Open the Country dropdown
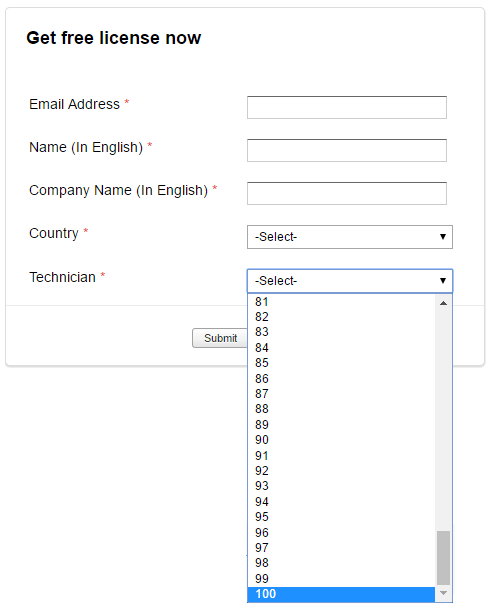The image size is (491, 610). pos(350,237)
